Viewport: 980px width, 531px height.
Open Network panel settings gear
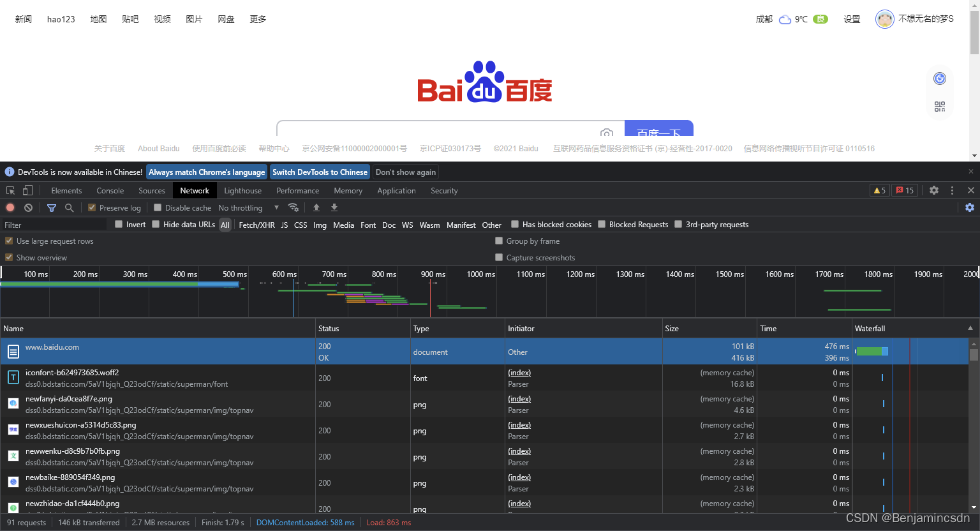[970, 207]
